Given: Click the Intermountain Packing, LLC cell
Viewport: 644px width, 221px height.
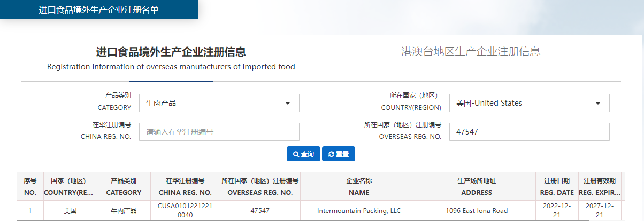Looking at the screenshot, I should pos(359,211).
